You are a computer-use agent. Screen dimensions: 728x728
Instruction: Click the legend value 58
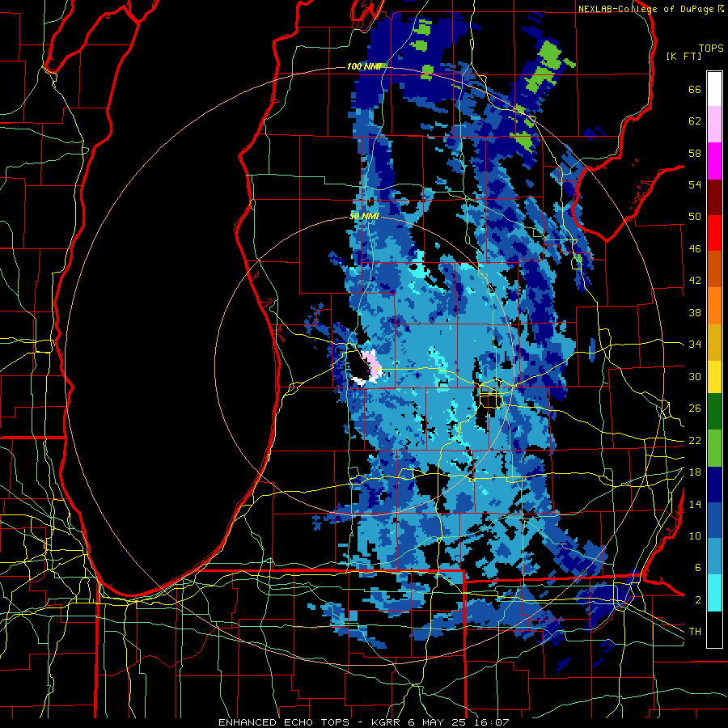[695, 153]
